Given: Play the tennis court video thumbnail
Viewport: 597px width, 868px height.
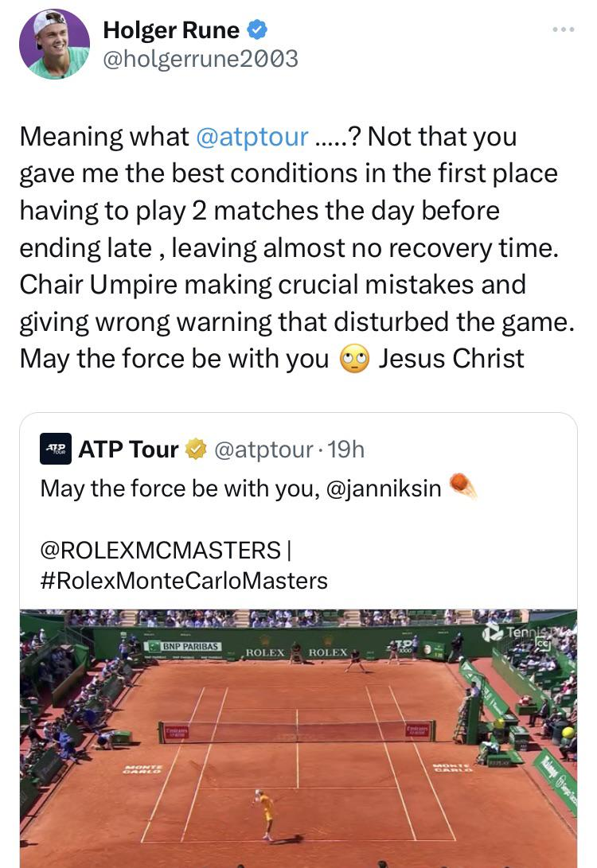Looking at the screenshot, I should point(298,736).
